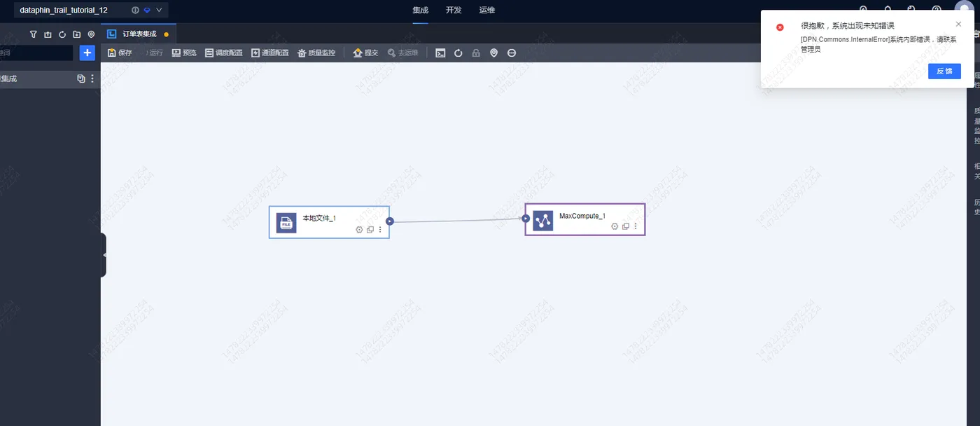
Task: Click the 本地文件_1 node label
Action: click(319, 218)
